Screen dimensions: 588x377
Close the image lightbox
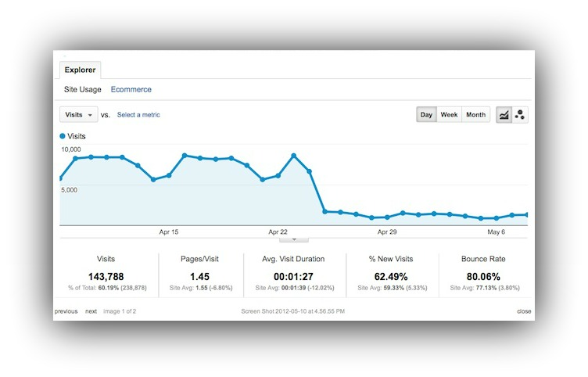524,311
